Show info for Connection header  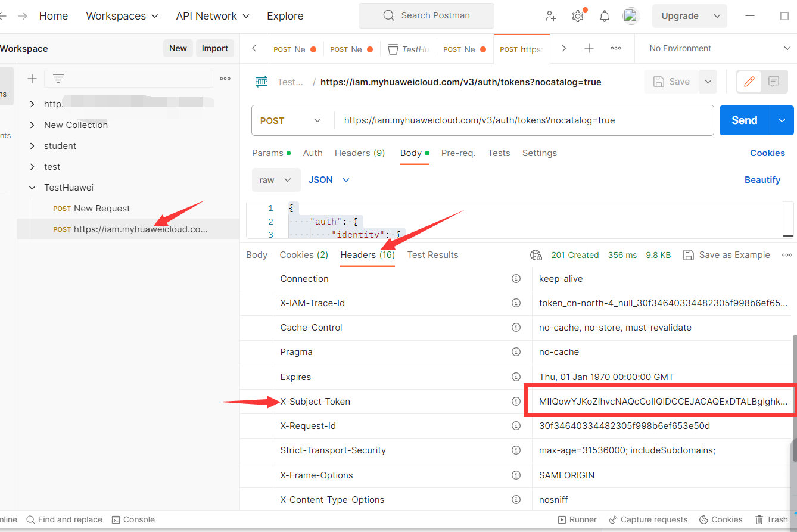(516, 279)
